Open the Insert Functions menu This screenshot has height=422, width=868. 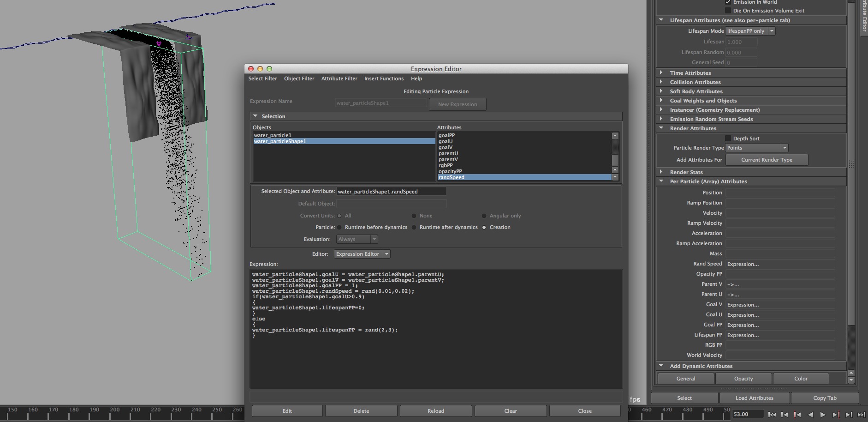coord(384,79)
